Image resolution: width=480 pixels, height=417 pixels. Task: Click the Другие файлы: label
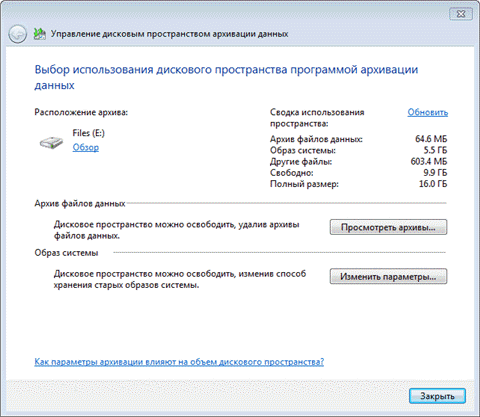tap(301, 162)
